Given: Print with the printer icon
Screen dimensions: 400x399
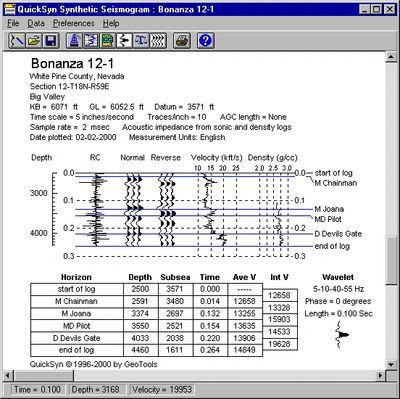Looking at the screenshot, I should 182,41.
